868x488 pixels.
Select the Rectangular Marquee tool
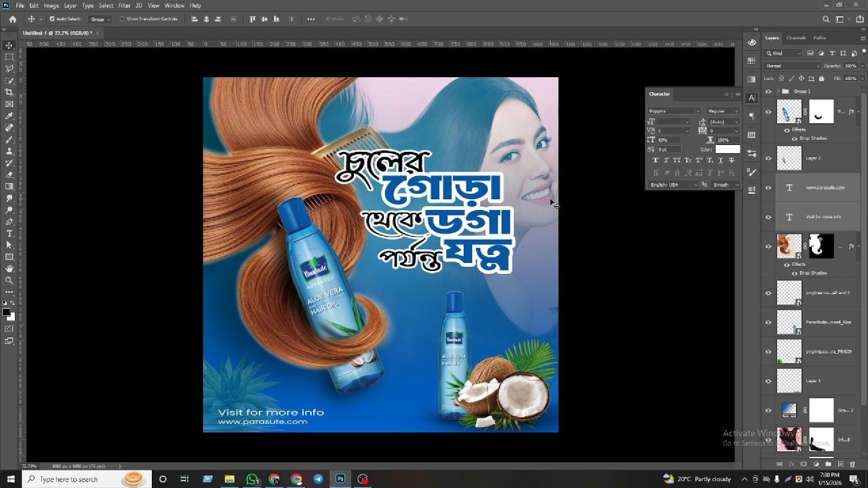point(9,57)
